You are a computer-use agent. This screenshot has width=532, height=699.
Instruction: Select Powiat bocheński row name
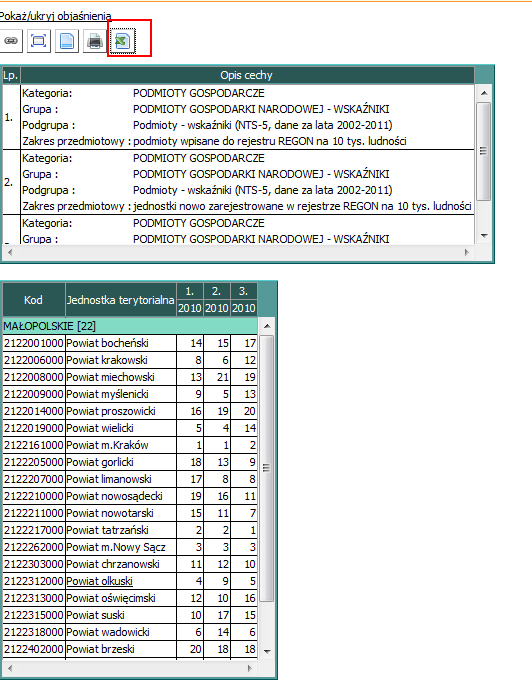[x=107, y=343]
